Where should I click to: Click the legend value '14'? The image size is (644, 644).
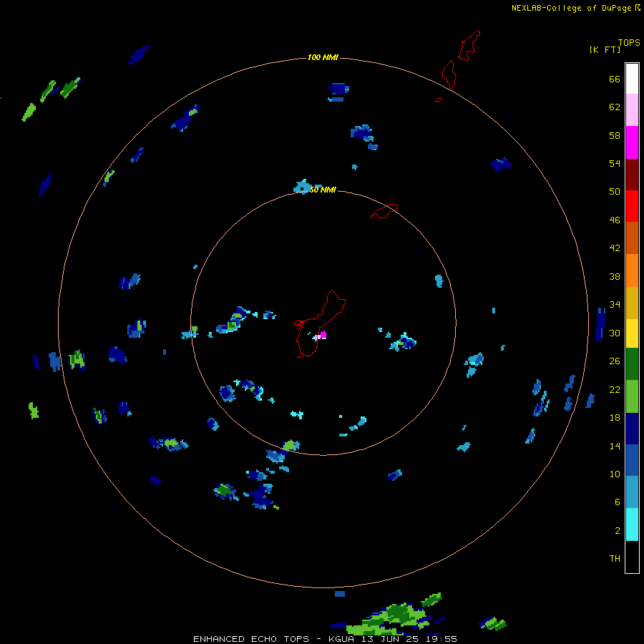tap(615, 446)
